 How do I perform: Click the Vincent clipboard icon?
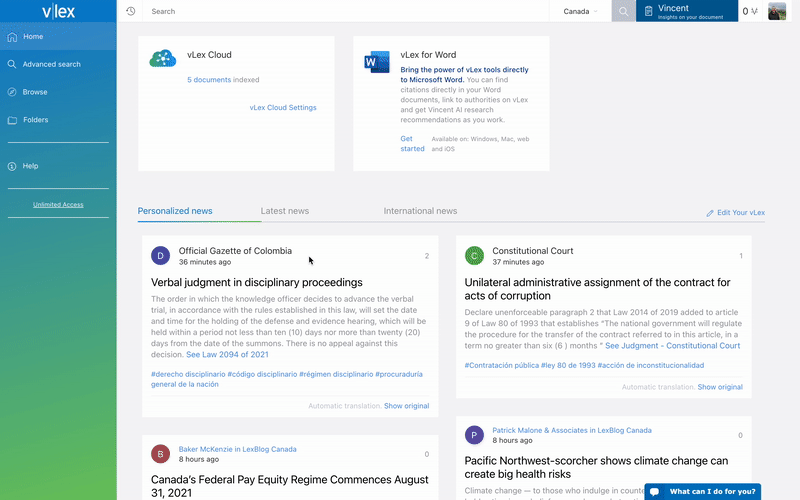pos(648,11)
